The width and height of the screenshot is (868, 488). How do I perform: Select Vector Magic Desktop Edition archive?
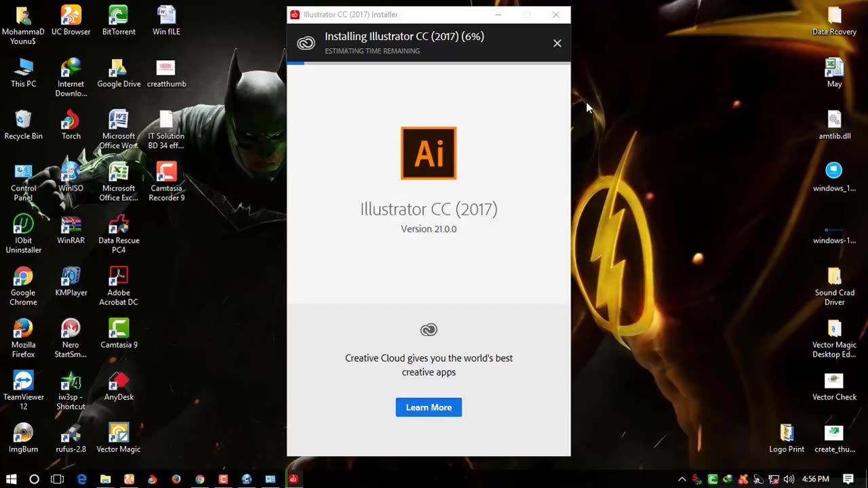pyautogui.click(x=834, y=338)
